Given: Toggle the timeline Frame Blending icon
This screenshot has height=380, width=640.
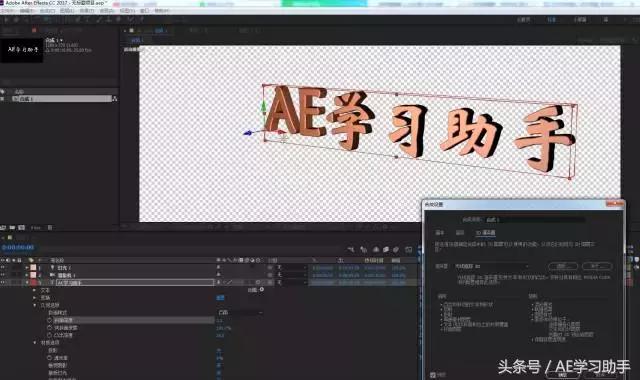Looking at the screenshot, I should [x=386, y=249].
